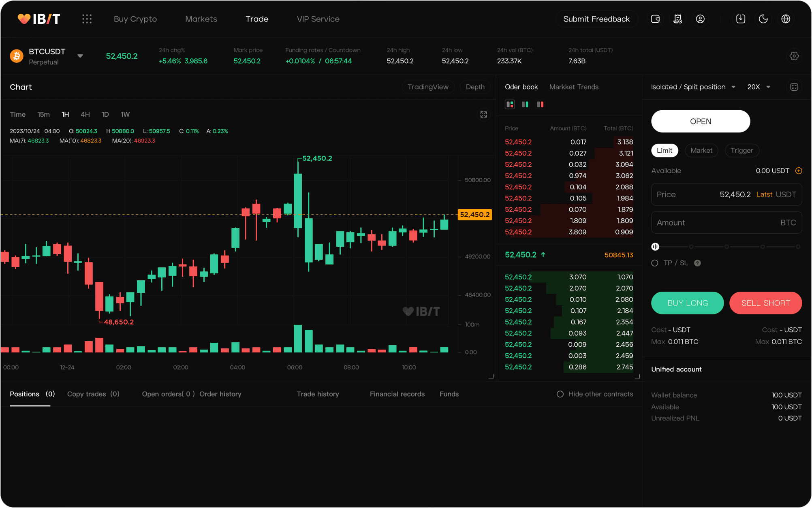Open the Trade history tab

click(318, 394)
